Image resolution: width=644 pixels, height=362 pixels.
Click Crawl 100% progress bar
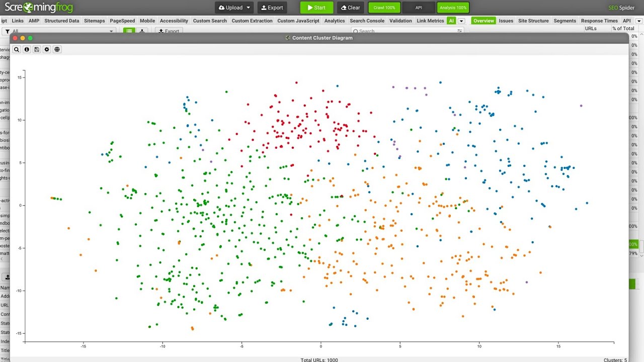384,8
